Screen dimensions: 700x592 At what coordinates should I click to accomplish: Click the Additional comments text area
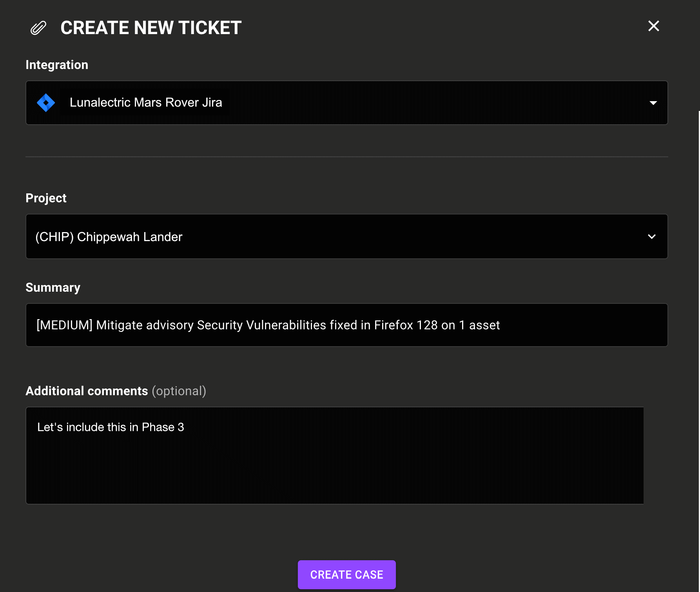[335, 455]
